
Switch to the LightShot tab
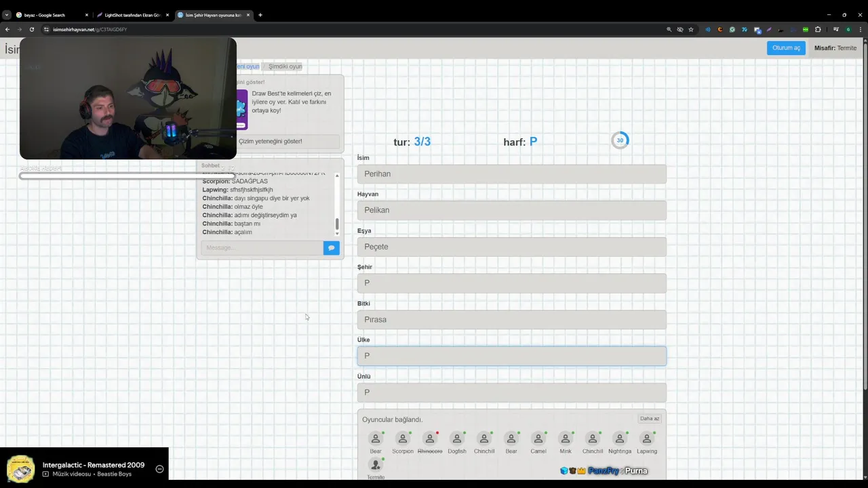[x=132, y=15]
